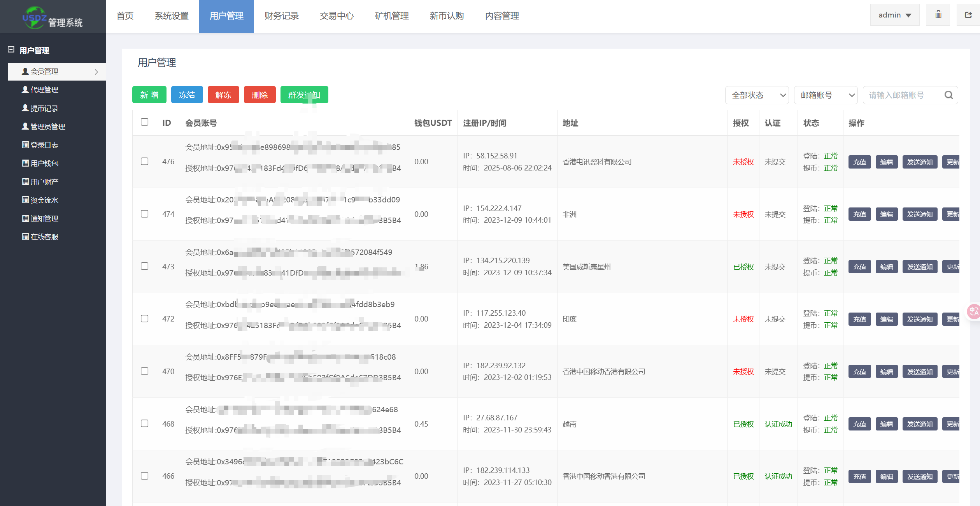Check the checkbox for user ID 476
Image resolution: width=980 pixels, height=506 pixels.
(x=144, y=161)
